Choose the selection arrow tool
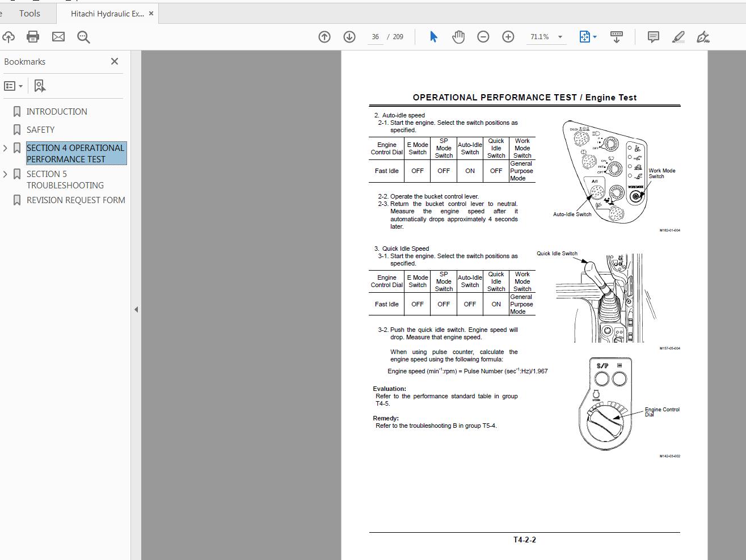Viewport: 746px width, 560px height. [433, 37]
